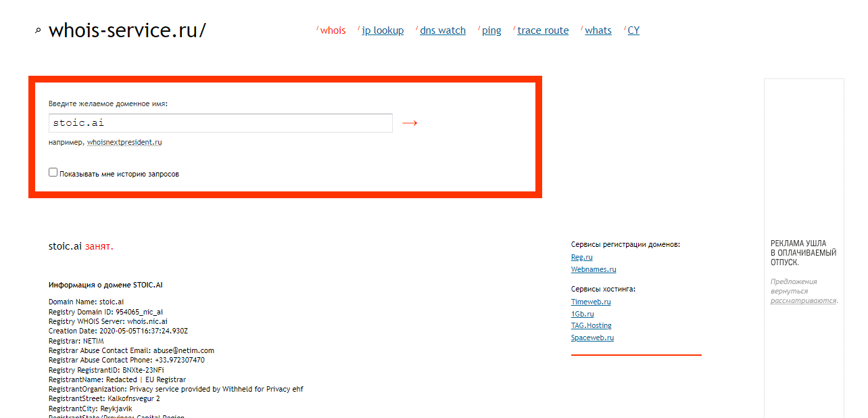
Task: Open the CY menu link
Action: tap(633, 30)
